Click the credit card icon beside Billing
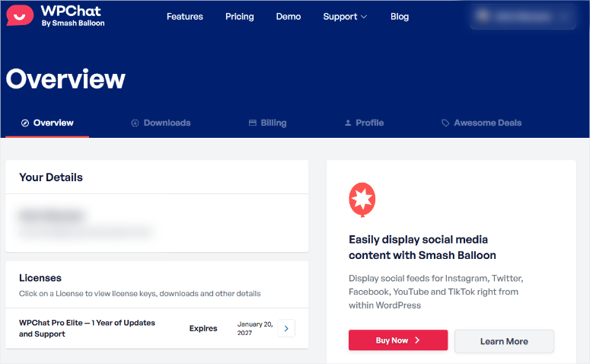 [x=253, y=123]
